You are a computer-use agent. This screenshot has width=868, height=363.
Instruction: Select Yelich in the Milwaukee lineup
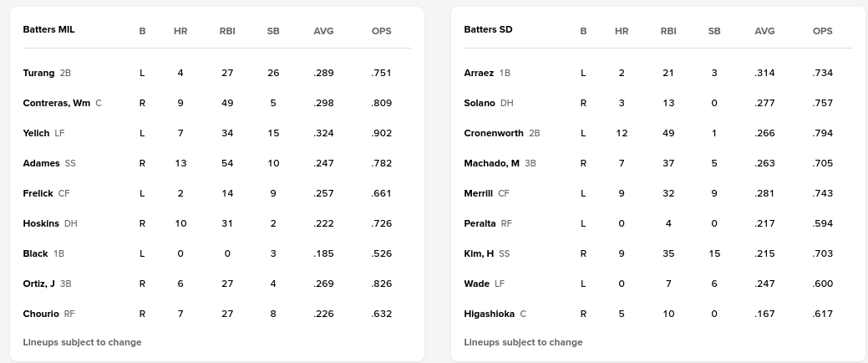[x=36, y=133]
